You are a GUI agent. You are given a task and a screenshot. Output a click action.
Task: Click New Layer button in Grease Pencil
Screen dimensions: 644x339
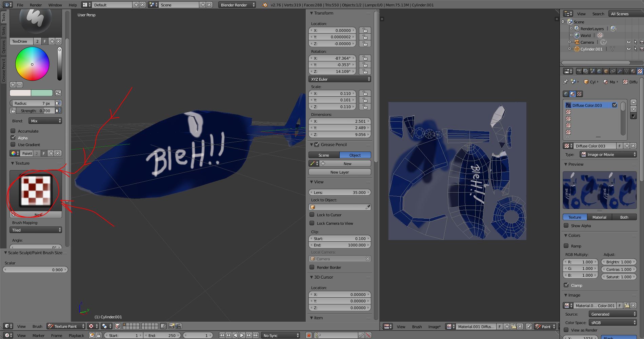pyautogui.click(x=340, y=172)
